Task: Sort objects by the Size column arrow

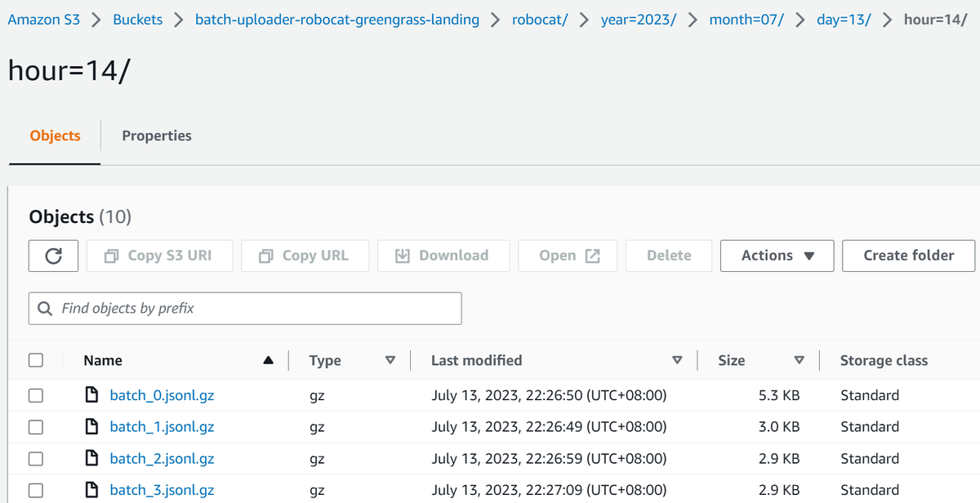Action: coord(800,361)
